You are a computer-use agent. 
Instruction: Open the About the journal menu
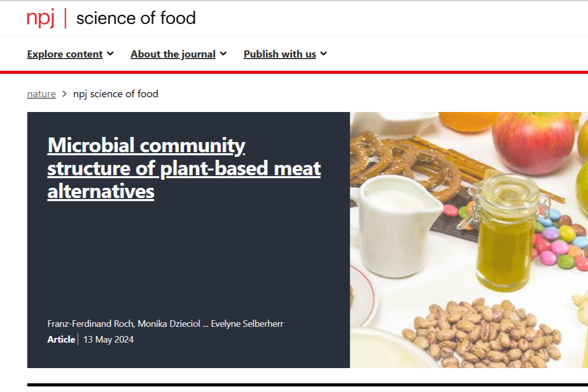173,54
